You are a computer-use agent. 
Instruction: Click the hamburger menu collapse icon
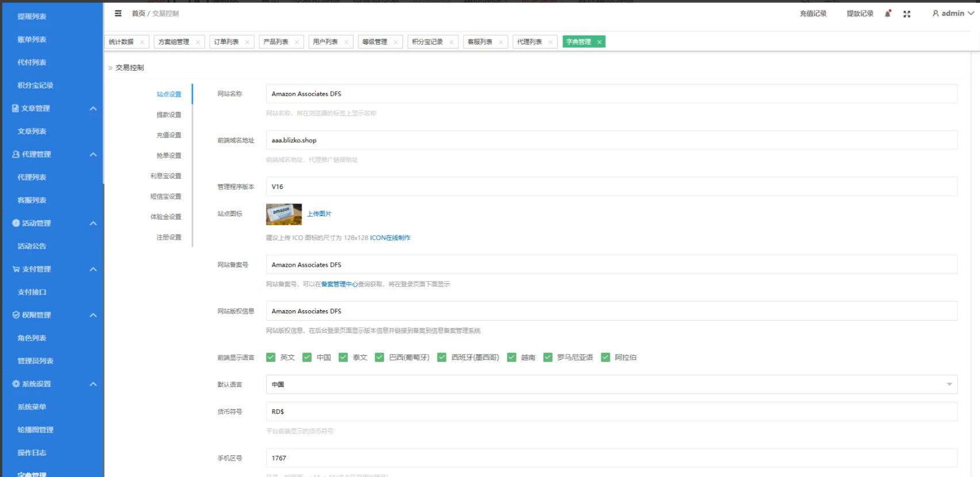pyautogui.click(x=118, y=13)
